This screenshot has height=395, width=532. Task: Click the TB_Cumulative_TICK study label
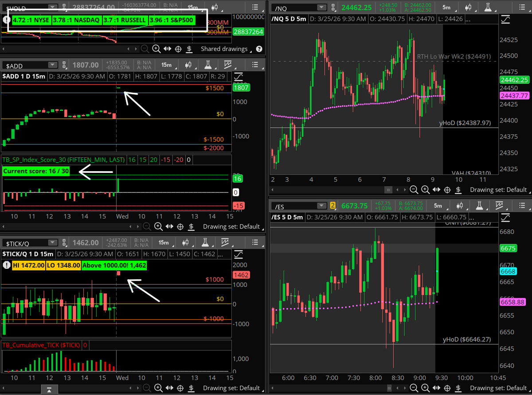click(x=41, y=344)
